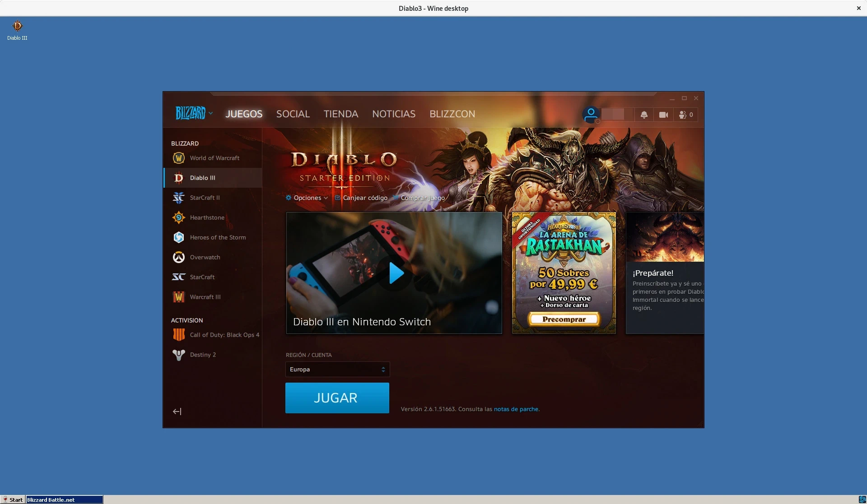Viewport: 867px width, 504px height.
Task: Expand the Opciones dropdown
Action: click(307, 198)
